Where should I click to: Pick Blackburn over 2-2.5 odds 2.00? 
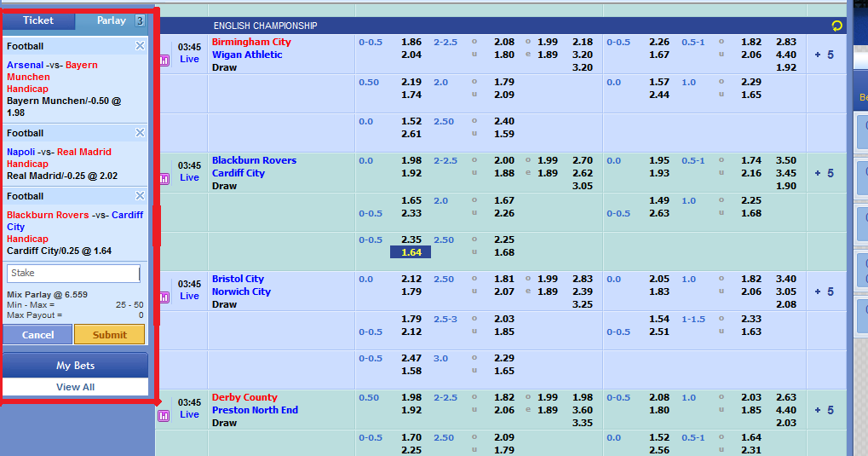coord(504,161)
